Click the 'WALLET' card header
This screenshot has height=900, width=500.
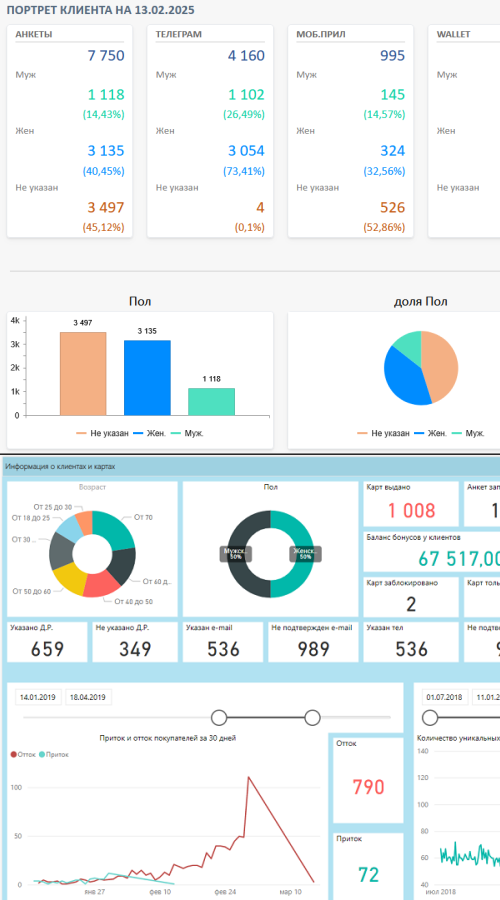[454, 34]
